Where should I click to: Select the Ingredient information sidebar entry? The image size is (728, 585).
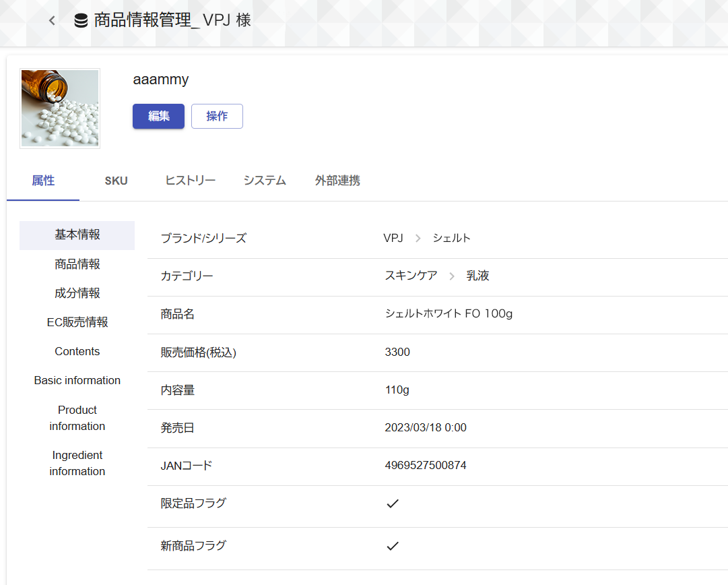77,463
